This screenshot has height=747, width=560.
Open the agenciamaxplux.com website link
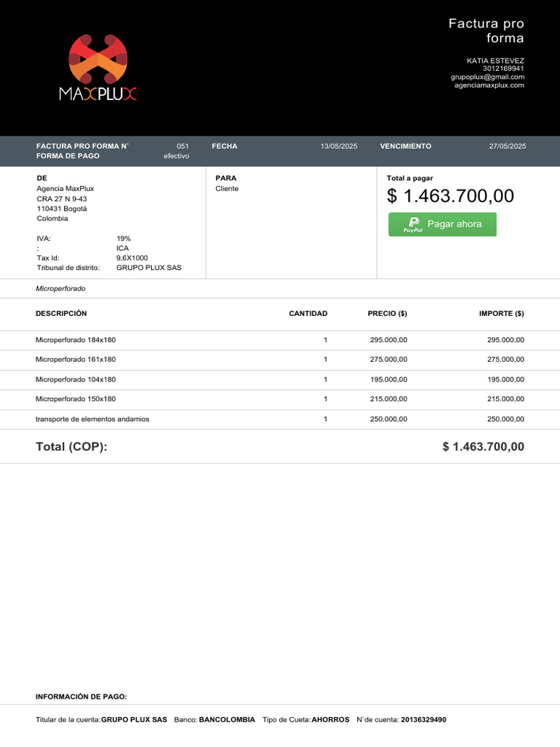489,85
